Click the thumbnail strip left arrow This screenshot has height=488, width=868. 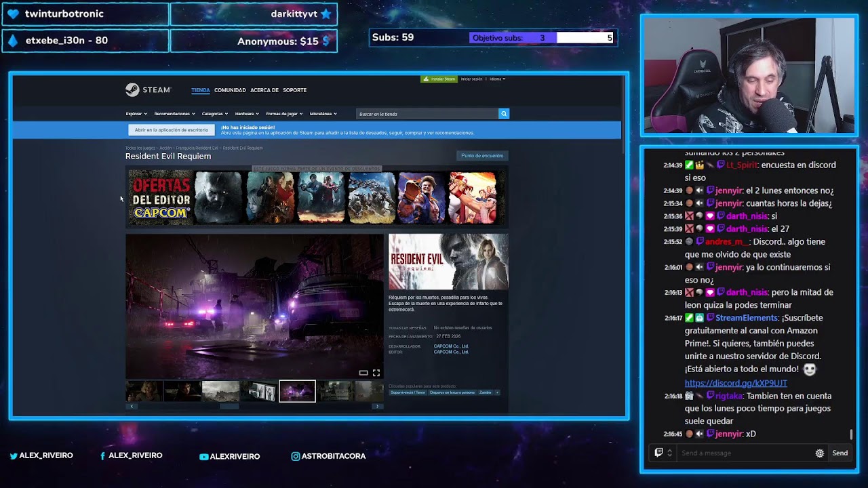tap(132, 406)
